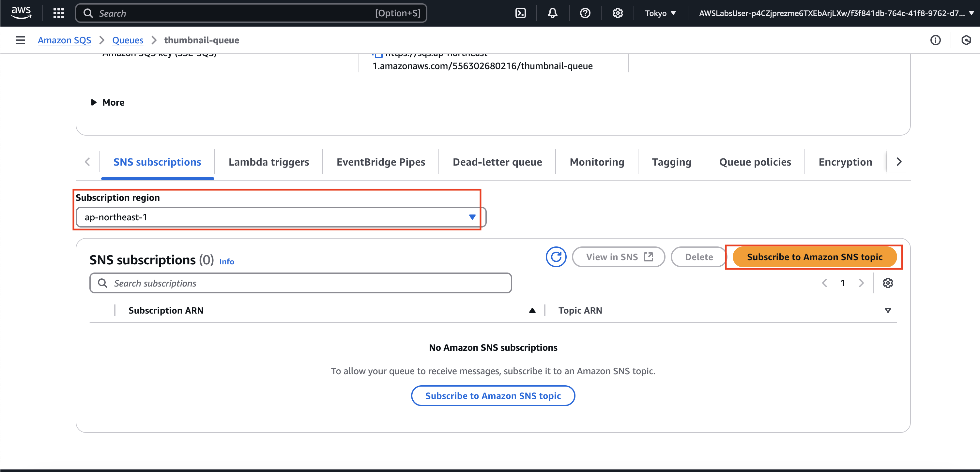Toggle the side navigation hamburger menu
The width and height of the screenshot is (980, 472).
coord(20,40)
